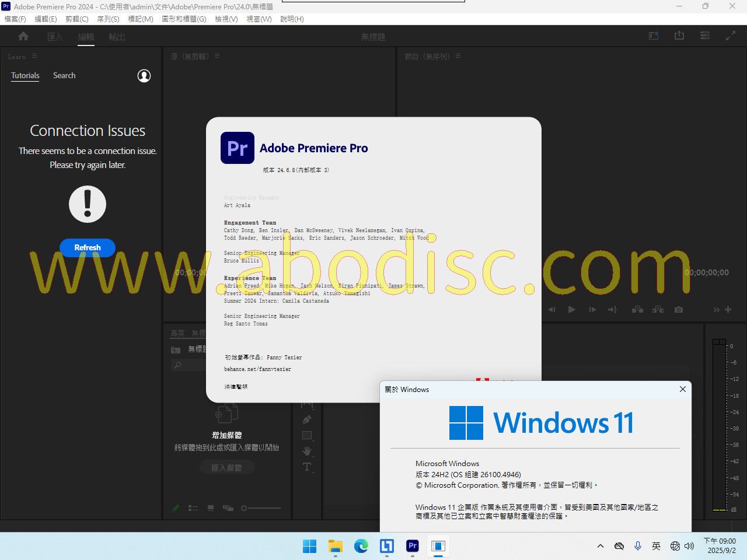Open the taskbar clock and date
The height and width of the screenshot is (560, 747).
coord(720,546)
